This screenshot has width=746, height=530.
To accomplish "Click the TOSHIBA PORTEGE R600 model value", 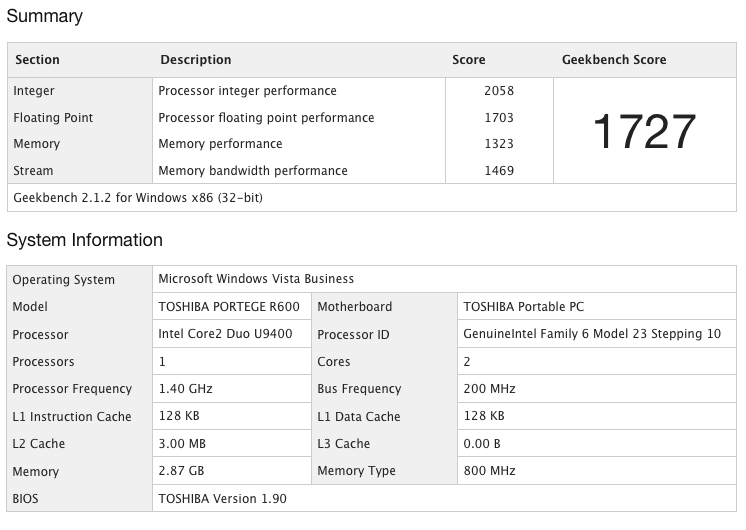I will coord(229,306).
